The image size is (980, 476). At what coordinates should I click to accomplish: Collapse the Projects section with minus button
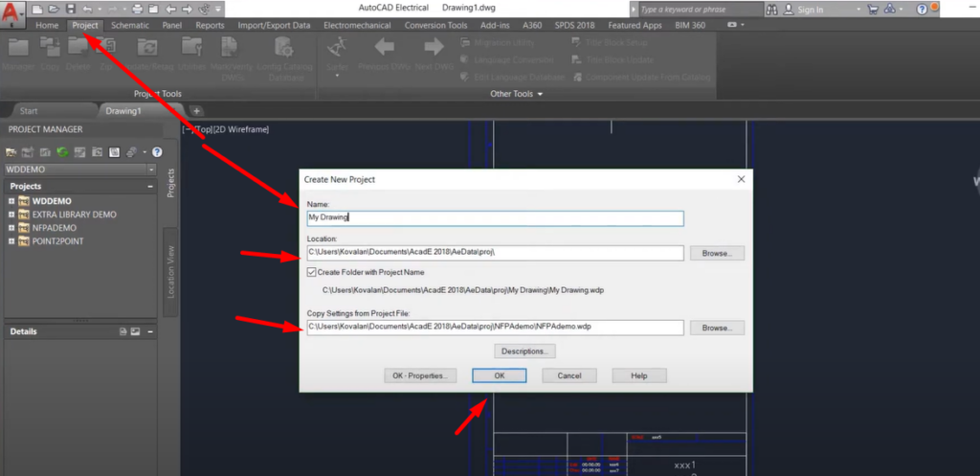[x=150, y=187]
